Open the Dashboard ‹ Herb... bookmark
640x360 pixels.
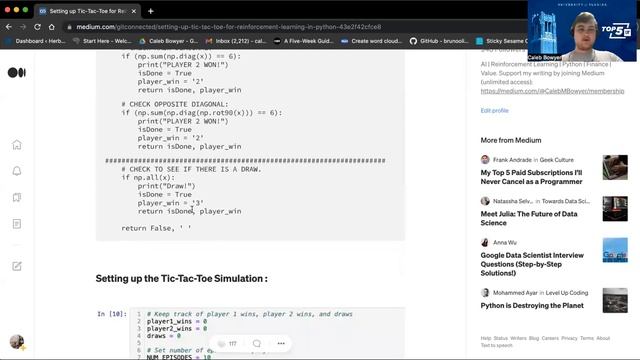point(36,41)
